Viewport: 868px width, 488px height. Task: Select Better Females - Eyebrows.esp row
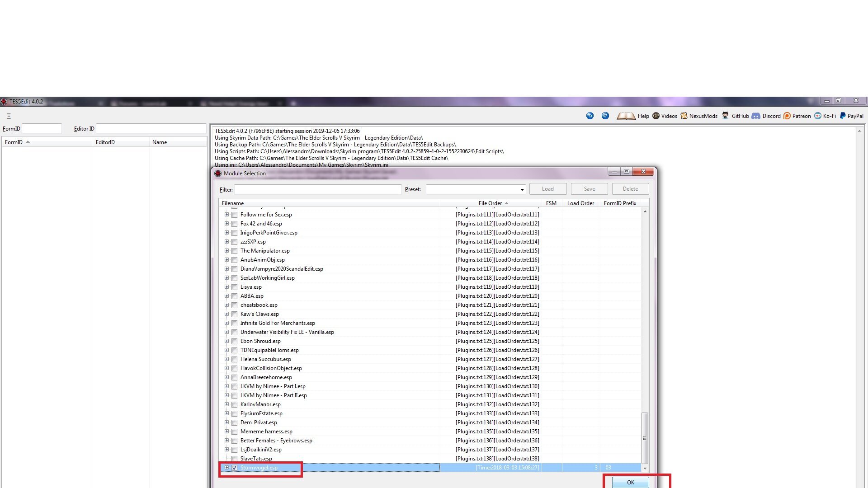(430, 441)
